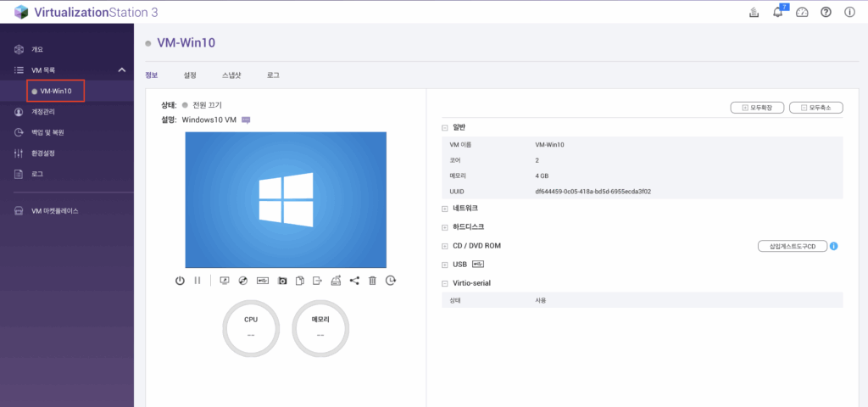Viewport: 868px width, 407px height.
Task: Collapse the Virtio-serial section
Action: (444, 283)
